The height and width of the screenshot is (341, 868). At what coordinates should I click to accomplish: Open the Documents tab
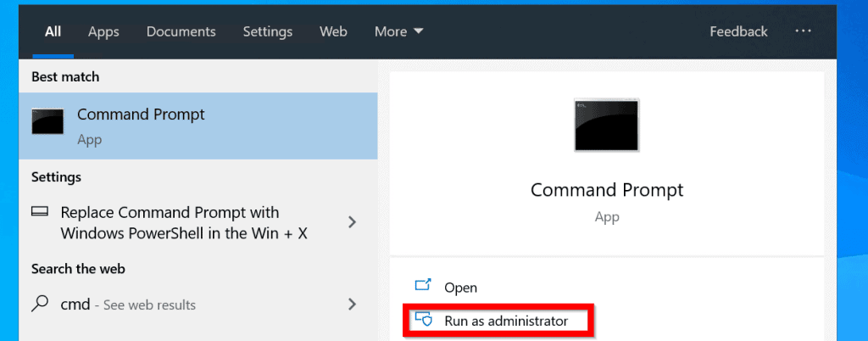point(181,31)
